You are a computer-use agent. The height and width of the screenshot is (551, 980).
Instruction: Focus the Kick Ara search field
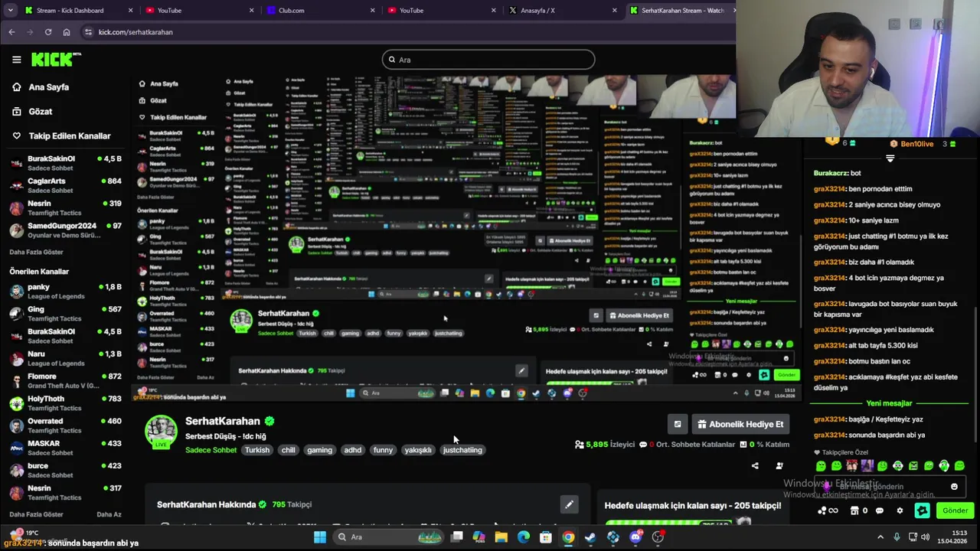point(488,60)
